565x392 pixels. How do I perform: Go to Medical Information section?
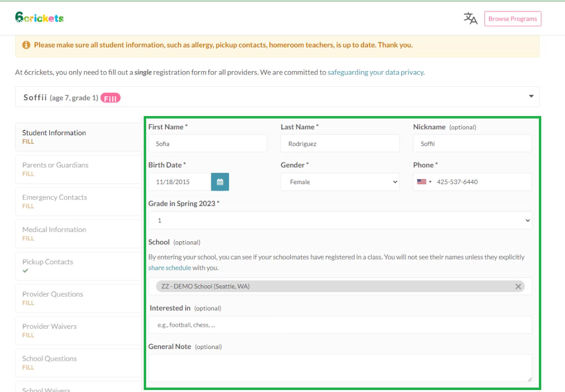click(x=54, y=230)
